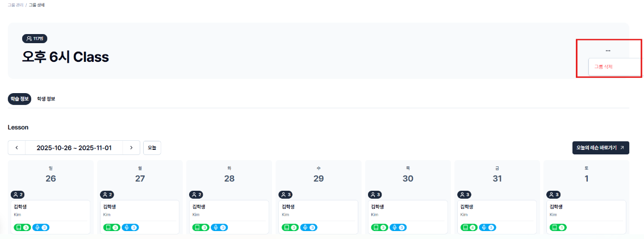Go to previous week with left chevron
The height and width of the screenshot is (239, 644).
[x=16, y=148]
